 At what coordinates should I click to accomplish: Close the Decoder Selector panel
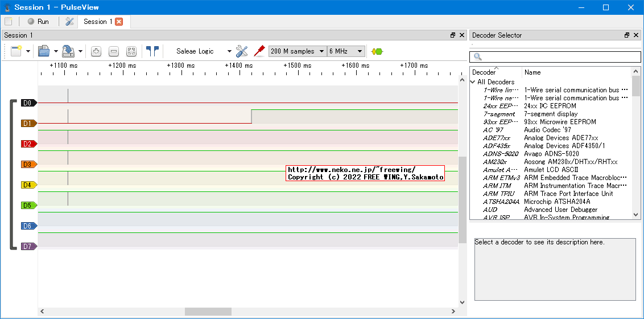point(637,35)
